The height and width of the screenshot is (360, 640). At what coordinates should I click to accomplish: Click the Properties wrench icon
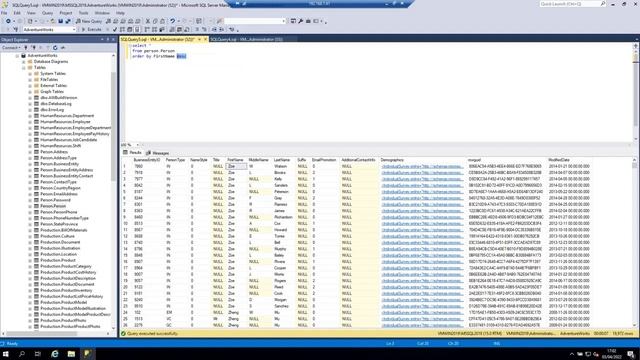(x=301, y=21)
